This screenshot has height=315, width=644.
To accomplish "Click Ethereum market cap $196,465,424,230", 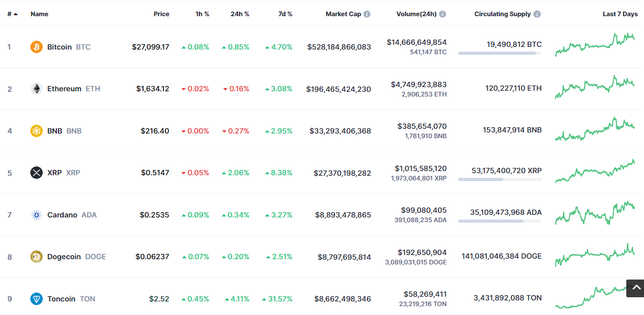I will click(x=339, y=89).
